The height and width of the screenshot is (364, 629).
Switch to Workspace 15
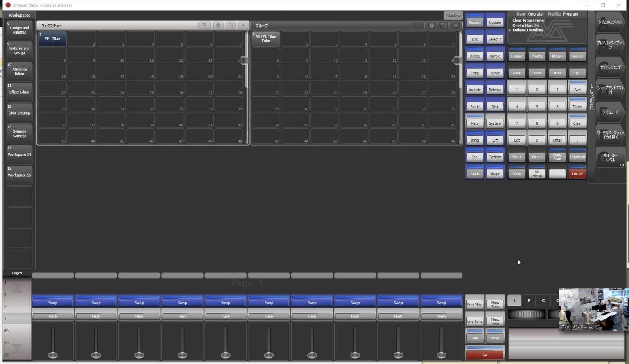(x=19, y=175)
